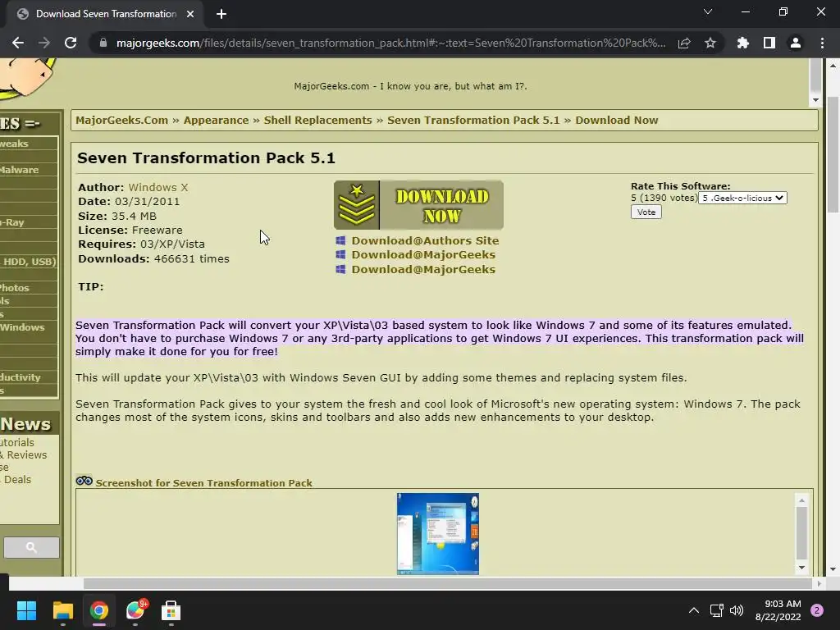Image resolution: width=840 pixels, height=630 pixels.
Task: Open the Windows sidebar category
Action: (x=22, y=327)
